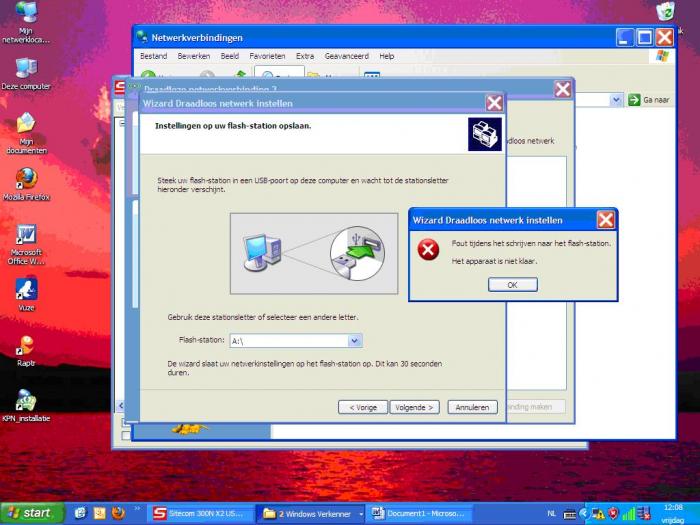This screenshot has height=525, width=700.
Task: Maximize the Netwerkverbindingen window
Action: tap(644, 38)
